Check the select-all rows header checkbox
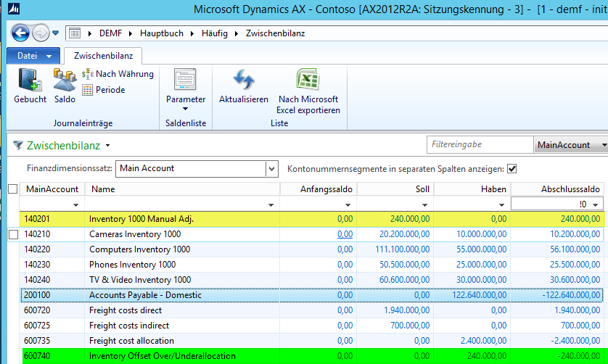608x364 pixels. [x=12, y=189]
